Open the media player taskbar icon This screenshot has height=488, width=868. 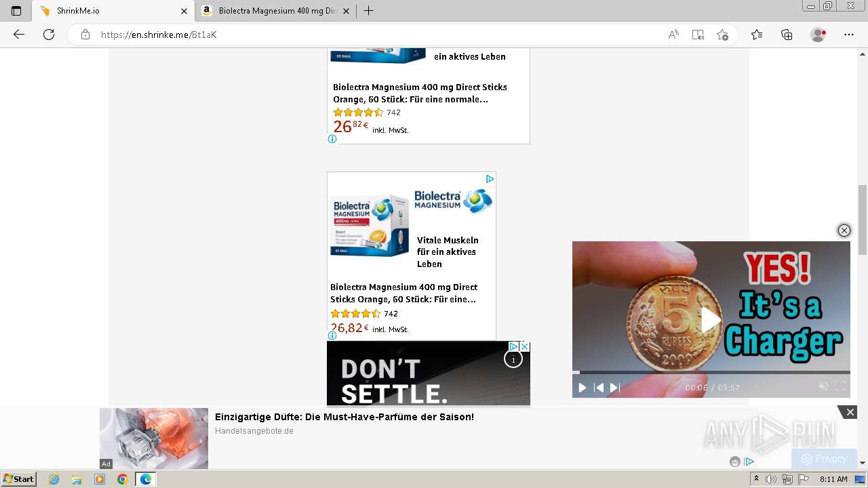click(100, 479)
